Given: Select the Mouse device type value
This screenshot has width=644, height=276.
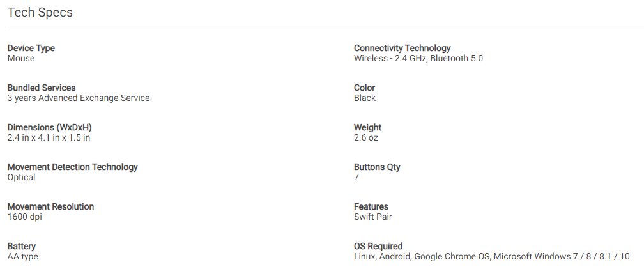Looking at the screenshot, I should click(x=21, y=58).
